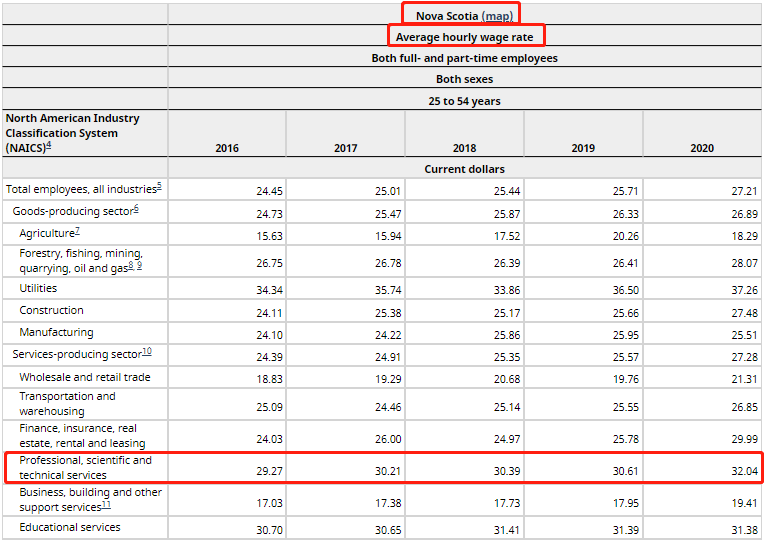Open the map link beside Nova Scotia
Image resolution: width=765 pixels, height=540 pixels.
(x=497, y=16)
